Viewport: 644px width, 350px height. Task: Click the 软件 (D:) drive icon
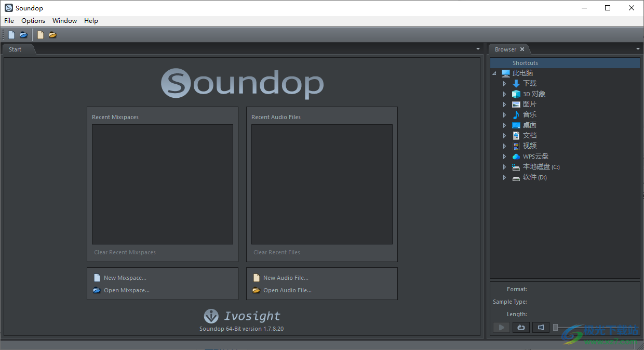pos(516,177)
